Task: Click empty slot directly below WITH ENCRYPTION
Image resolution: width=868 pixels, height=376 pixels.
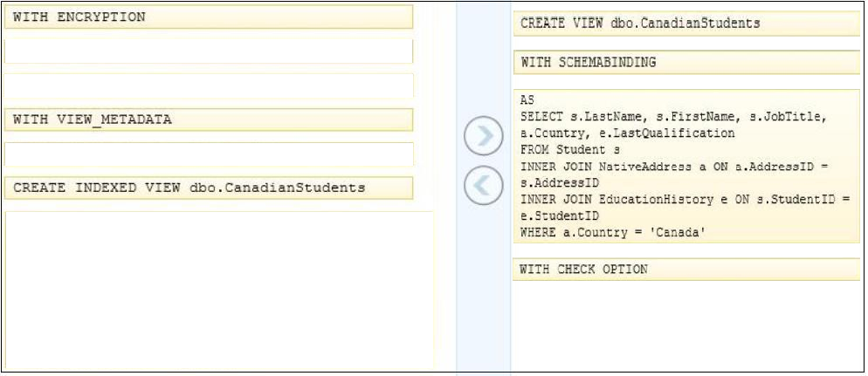Action: (x=209, y=51)
